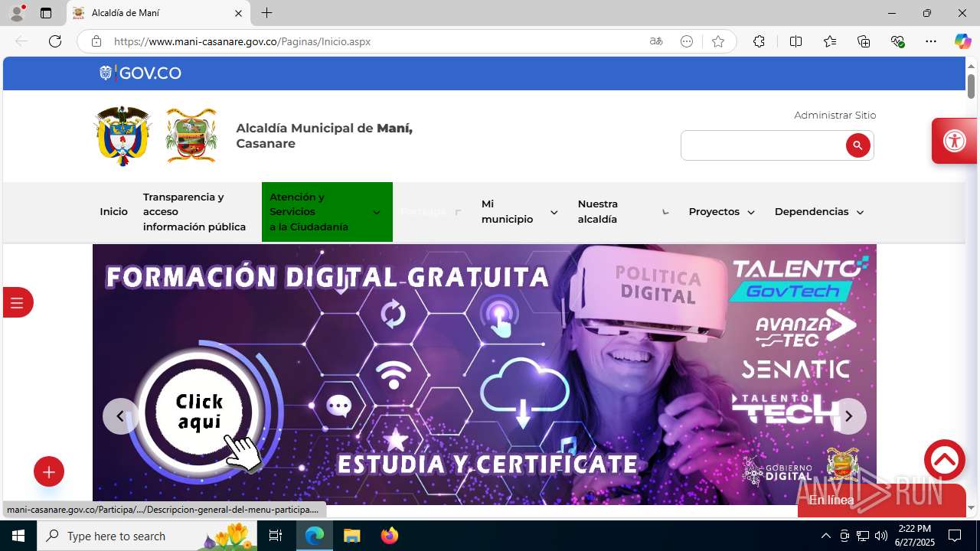Open Windows Start menu
The image size is (980, 551).
[x=18, y=536]
